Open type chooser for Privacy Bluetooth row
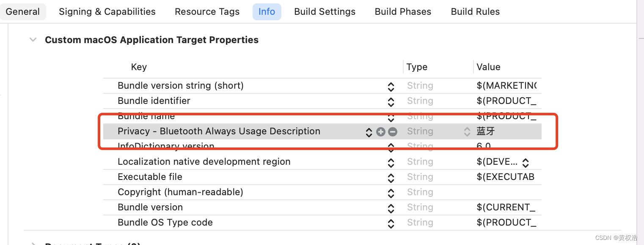The image size is (644, 245). click(467, 132)
